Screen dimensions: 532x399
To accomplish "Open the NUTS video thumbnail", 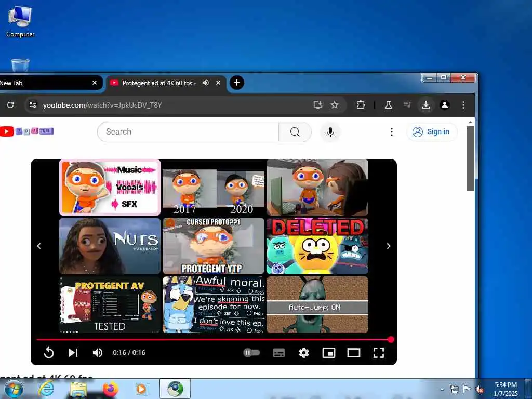I will pyautogui.click(x=110, y=246).
